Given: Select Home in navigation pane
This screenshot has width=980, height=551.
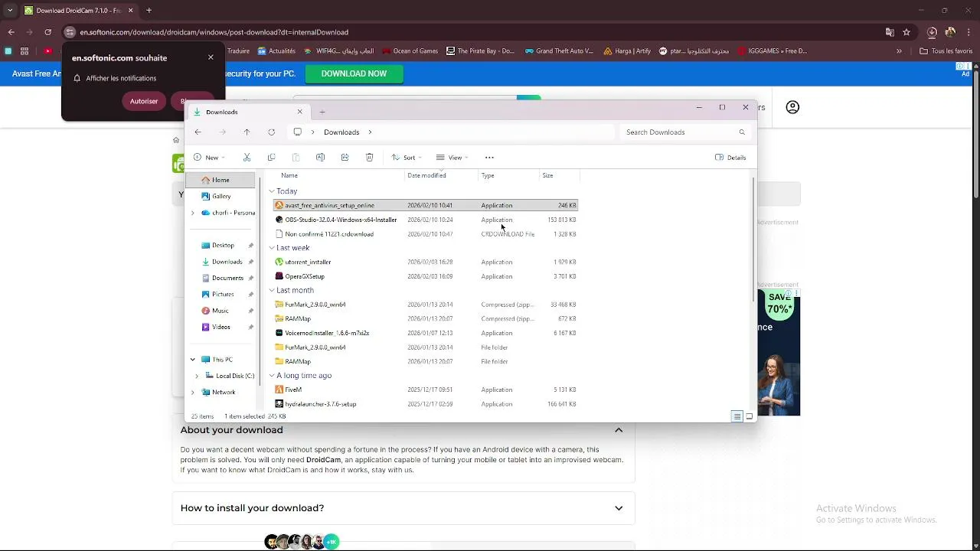Looking at the screenshot, I should click(220, 180).
